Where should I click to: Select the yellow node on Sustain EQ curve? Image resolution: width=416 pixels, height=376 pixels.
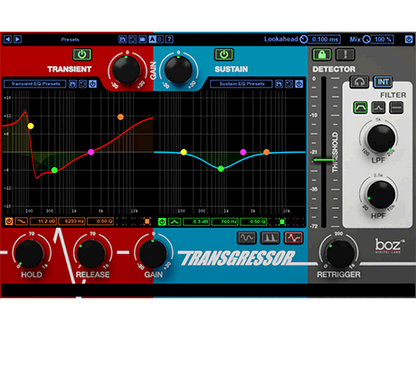click(184, 152)
